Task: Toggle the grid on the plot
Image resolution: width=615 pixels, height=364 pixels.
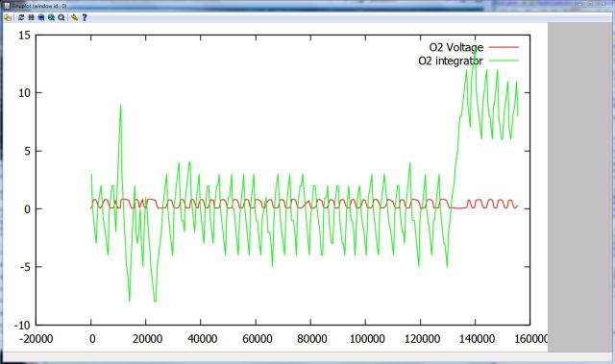Action: (x=31, y=17)
